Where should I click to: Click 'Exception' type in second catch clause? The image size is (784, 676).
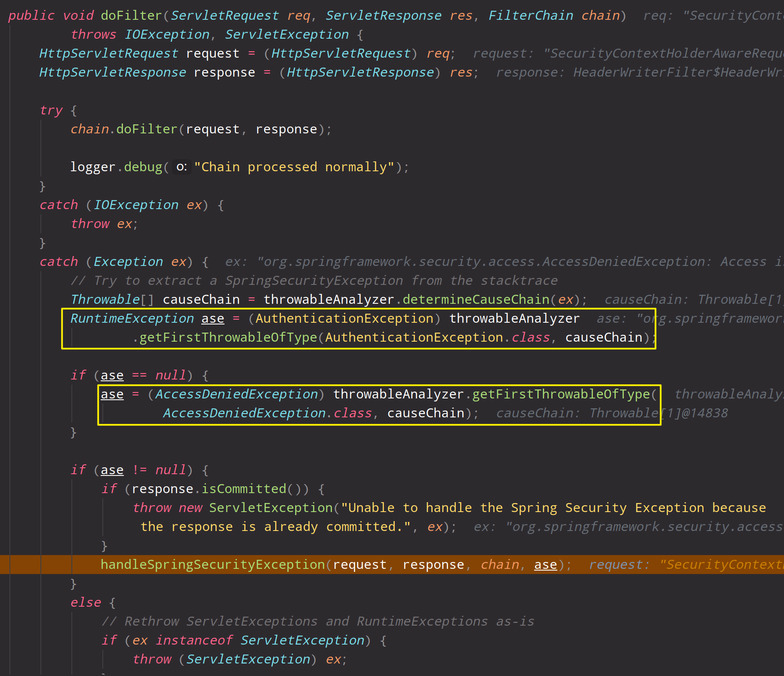(x=128, y=262)
